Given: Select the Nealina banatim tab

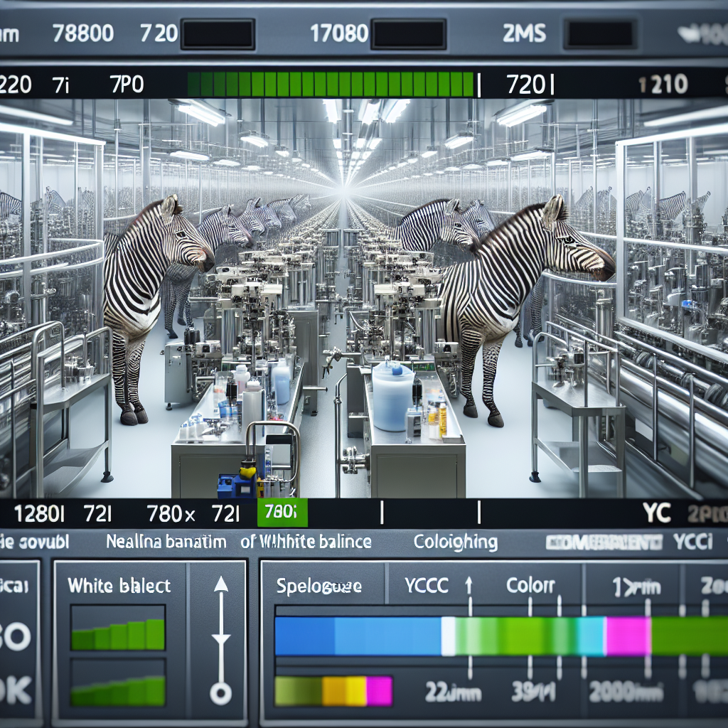Looking at the screenshot, I should coord(166,542).
